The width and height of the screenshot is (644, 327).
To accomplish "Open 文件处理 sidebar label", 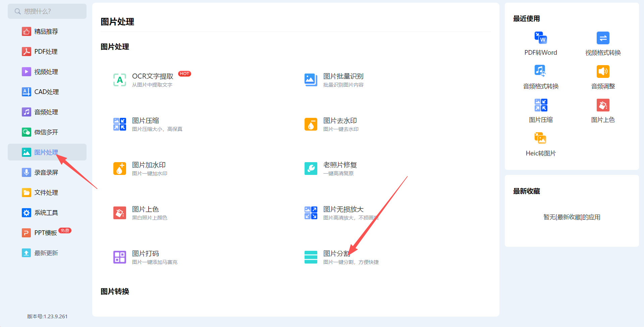I will [46, 193].
